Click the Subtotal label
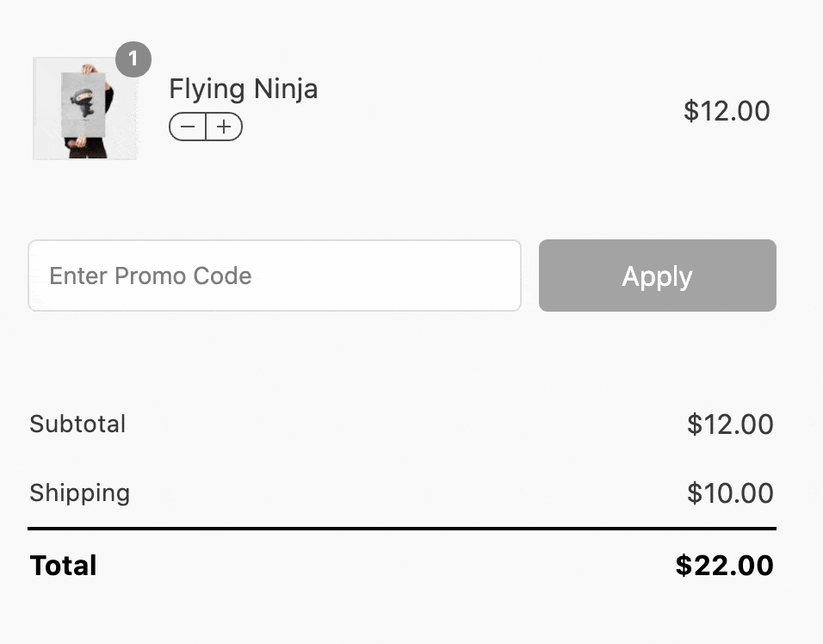Viewport: 823px width, 644px height. click(77, 424)
